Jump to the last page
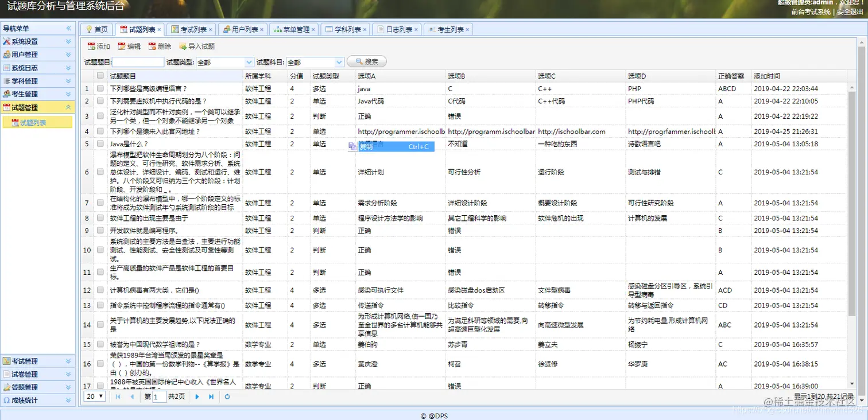This screenshot has width=868, height=420. point(211,396)
